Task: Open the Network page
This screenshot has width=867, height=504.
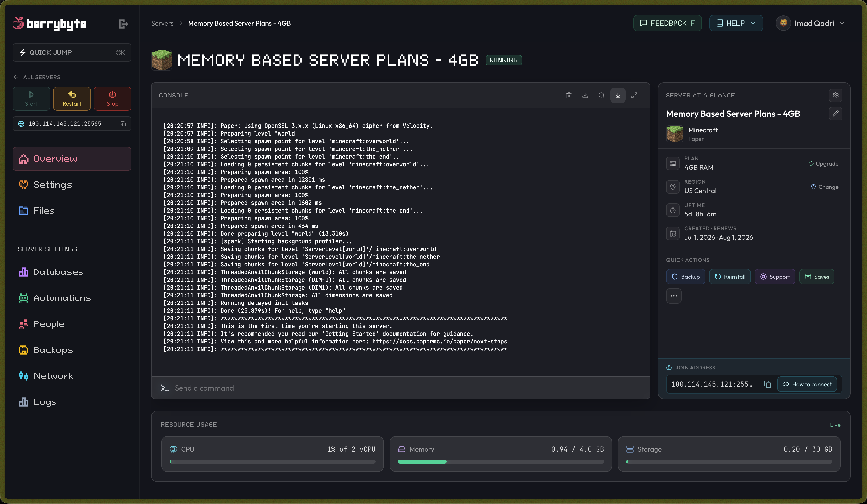Action: 72,376
